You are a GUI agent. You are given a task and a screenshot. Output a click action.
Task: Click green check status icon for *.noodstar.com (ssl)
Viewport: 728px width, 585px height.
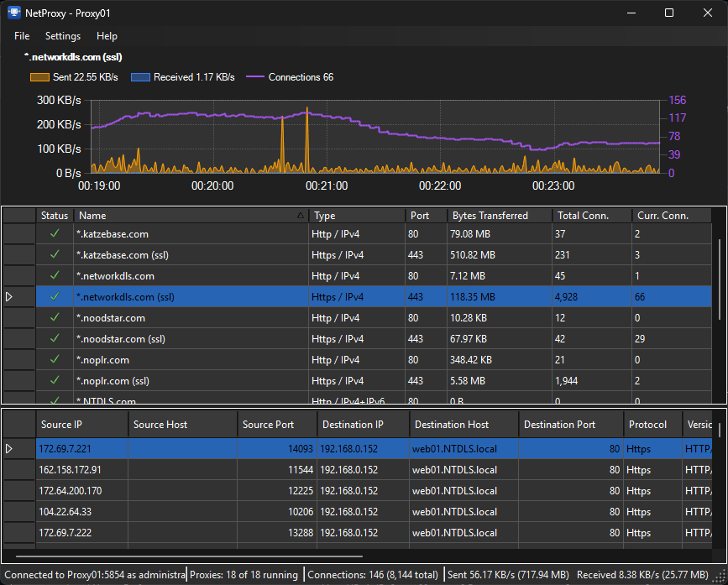coord(55,338)
